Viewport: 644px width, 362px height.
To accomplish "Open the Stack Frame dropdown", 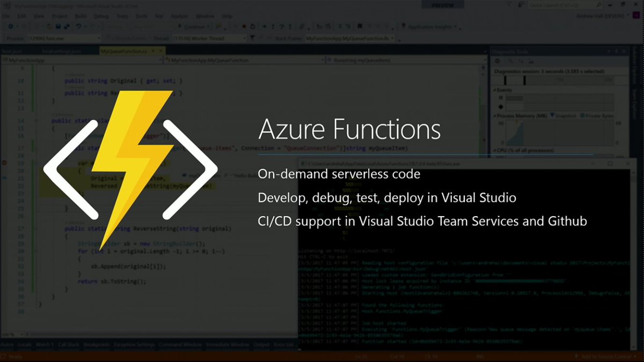I will pos(350,39).
